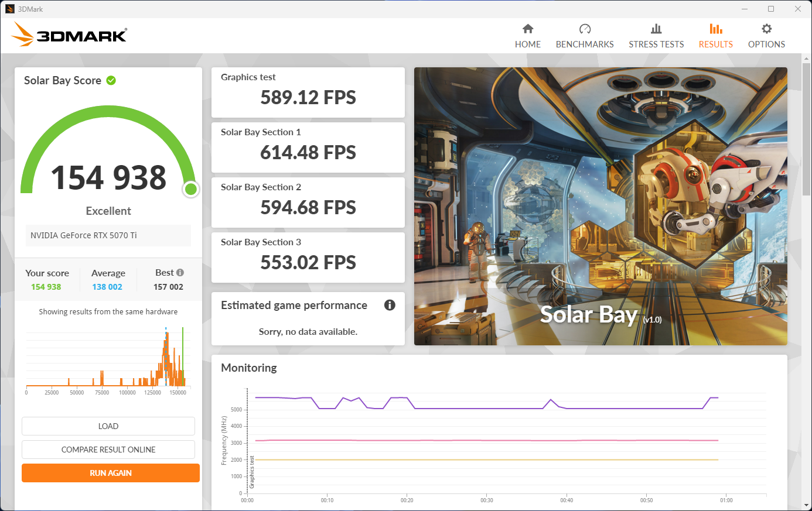Open Benchmarks via the gauge icon
The width and height of the screenshot is (812, 511).
point(585,29)
